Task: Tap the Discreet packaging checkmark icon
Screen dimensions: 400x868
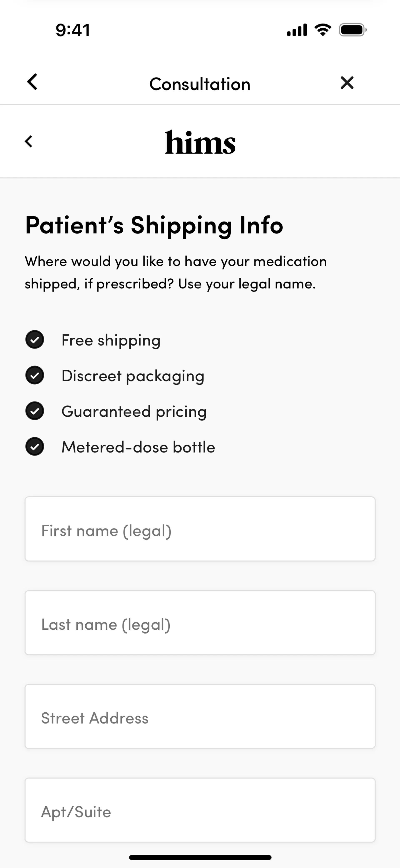Action: [35, 375]
